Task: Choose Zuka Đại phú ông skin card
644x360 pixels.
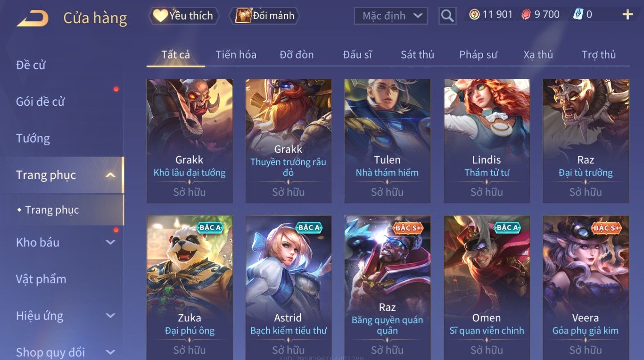Action: point(189,288)
